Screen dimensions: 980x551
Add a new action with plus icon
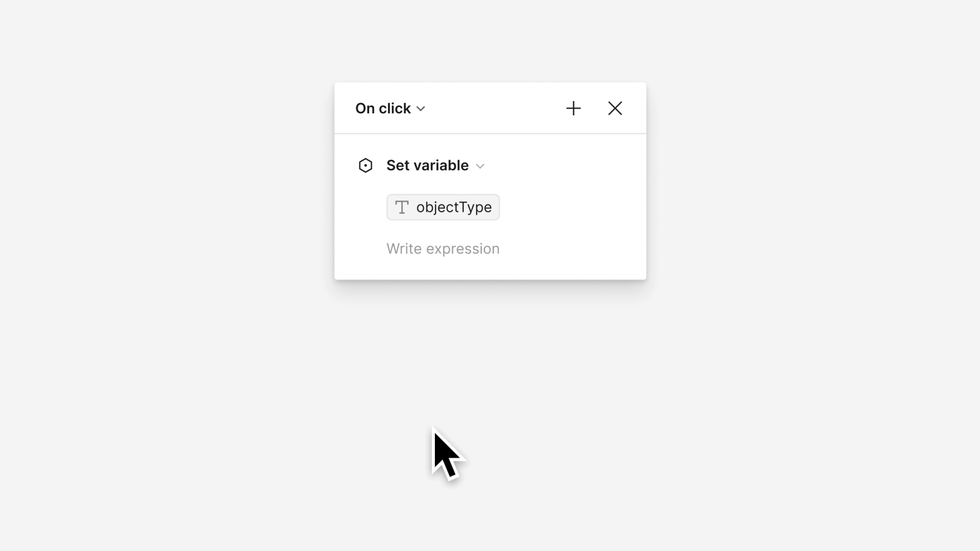(573, 108)
